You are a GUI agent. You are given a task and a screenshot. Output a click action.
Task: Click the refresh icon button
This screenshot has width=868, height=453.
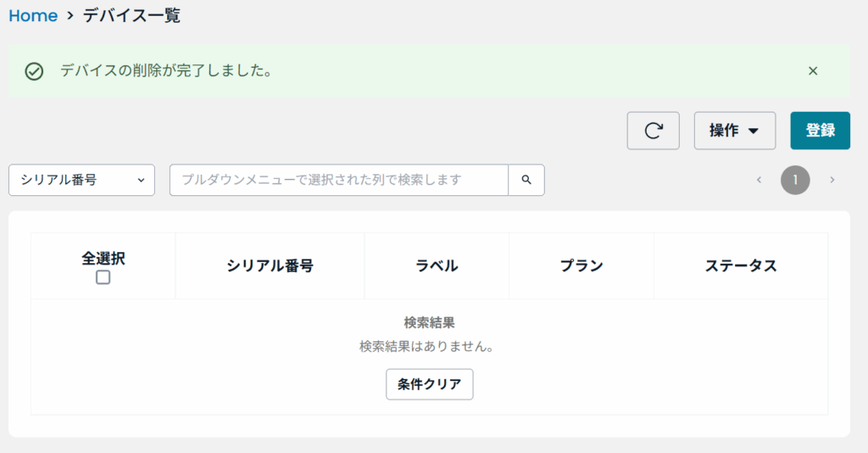653,131
